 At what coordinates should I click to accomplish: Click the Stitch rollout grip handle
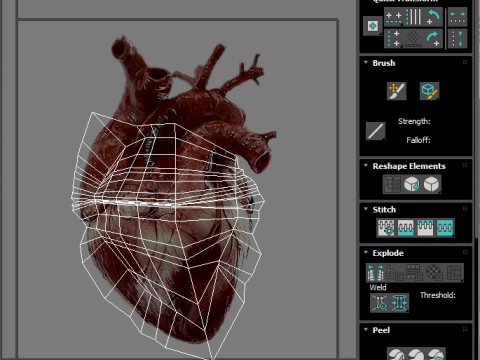[465, 209]
